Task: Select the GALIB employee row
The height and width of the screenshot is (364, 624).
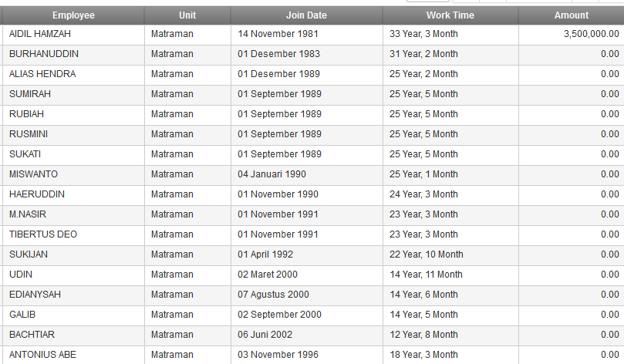Action: tap(313, 315)
